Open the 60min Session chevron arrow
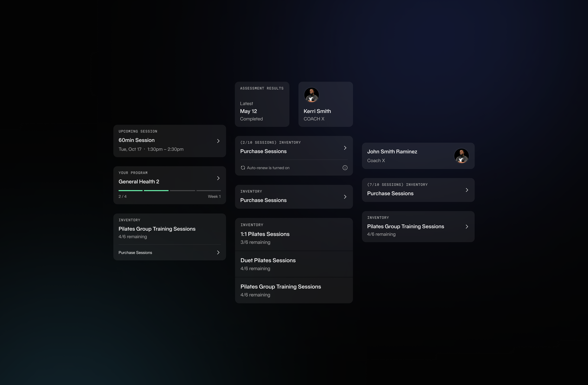The image size is (588, 385). [218, 141]
